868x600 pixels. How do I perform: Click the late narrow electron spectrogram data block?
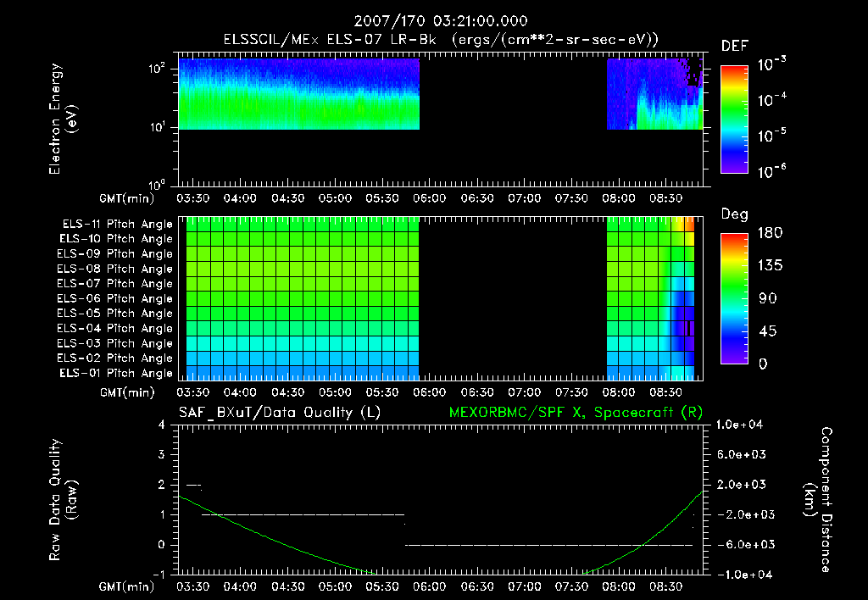[655, 94]
